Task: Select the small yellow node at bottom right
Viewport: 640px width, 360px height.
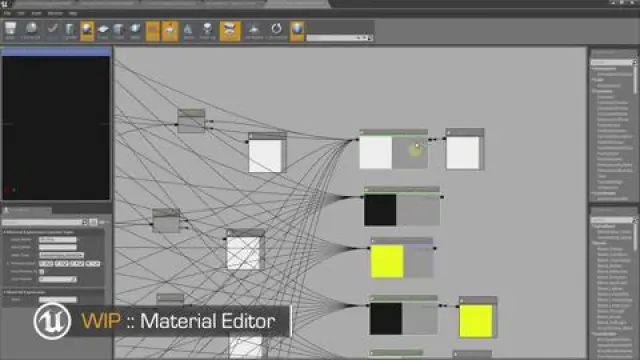Action: point(476,321)
